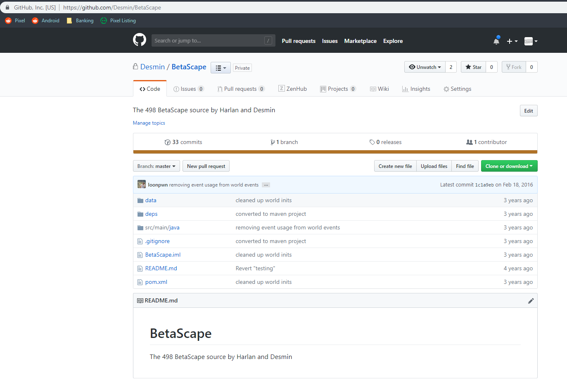Expand the commit message ellipsis

(266, 185)
